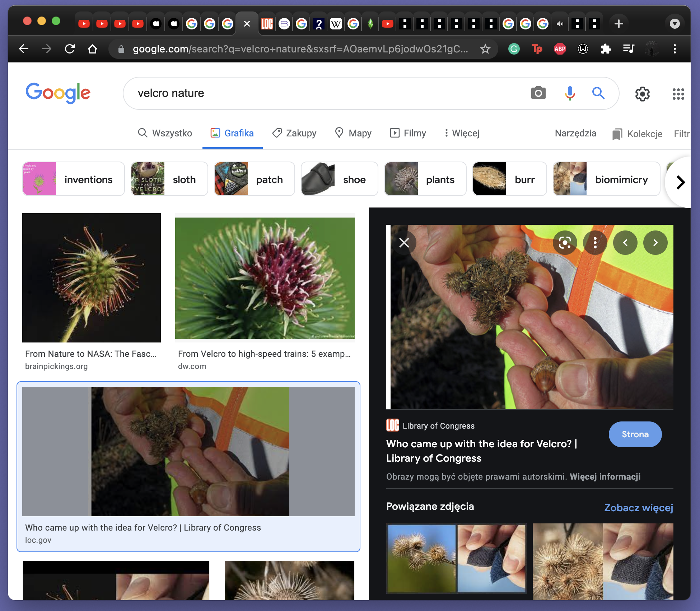700x611 pixels.
Task: Click the 'From Nature to NASA' result title
Action: point(91,354)
